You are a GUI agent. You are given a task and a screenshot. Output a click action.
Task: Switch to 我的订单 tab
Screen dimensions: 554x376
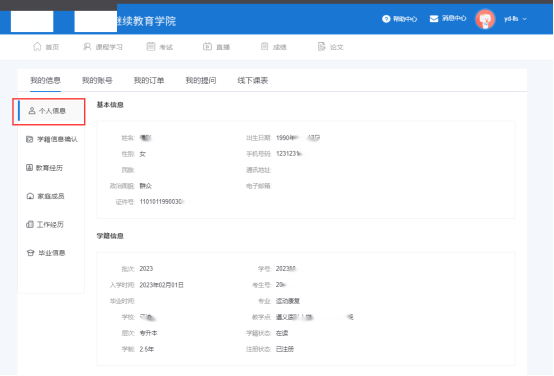click(149, 81)
